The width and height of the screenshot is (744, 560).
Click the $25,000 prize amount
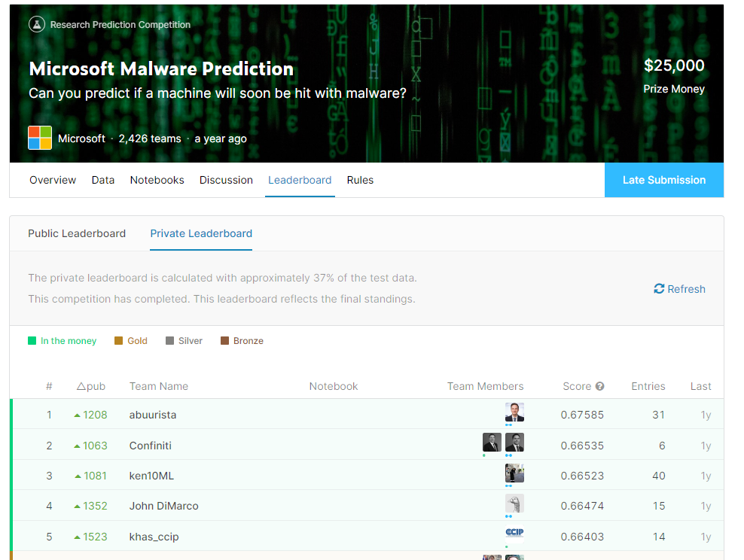pyautogui.click(x=674, y=65)
